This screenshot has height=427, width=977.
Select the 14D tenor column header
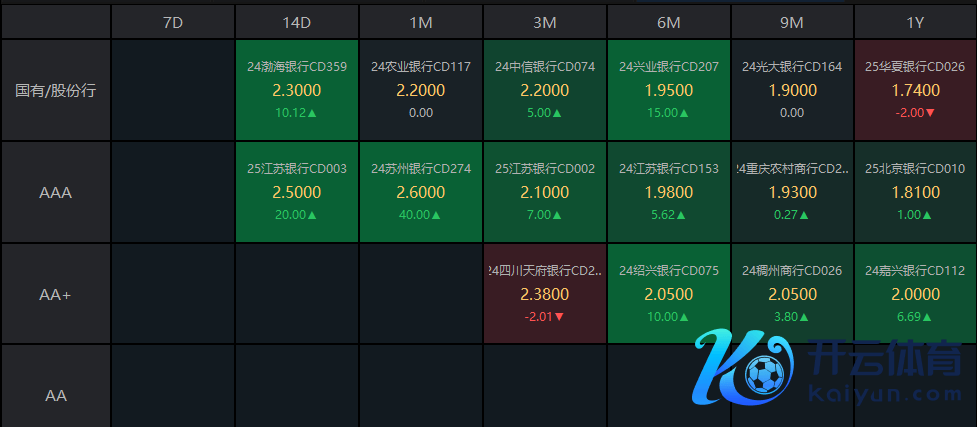tap(296, 21)
